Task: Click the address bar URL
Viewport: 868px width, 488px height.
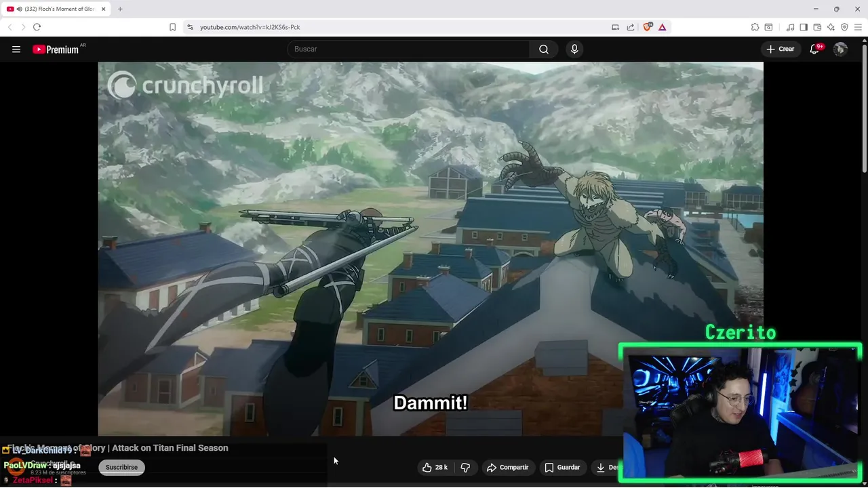Action: point(250,27)
